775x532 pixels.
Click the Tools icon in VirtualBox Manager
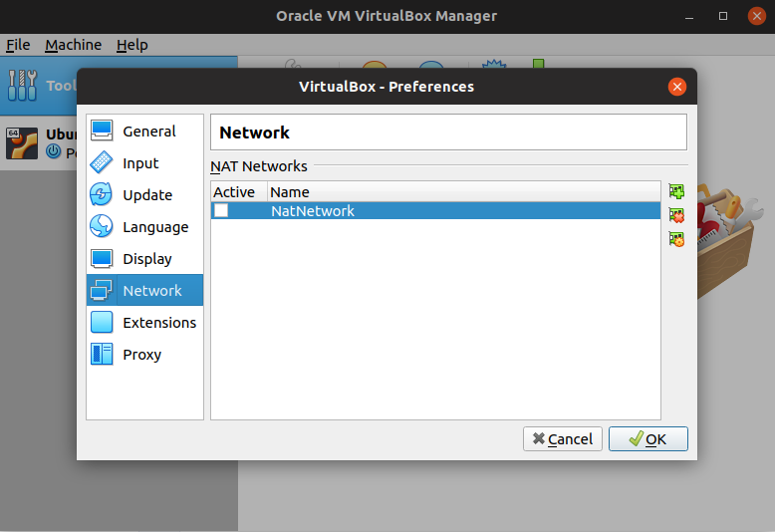click(22, 86)
